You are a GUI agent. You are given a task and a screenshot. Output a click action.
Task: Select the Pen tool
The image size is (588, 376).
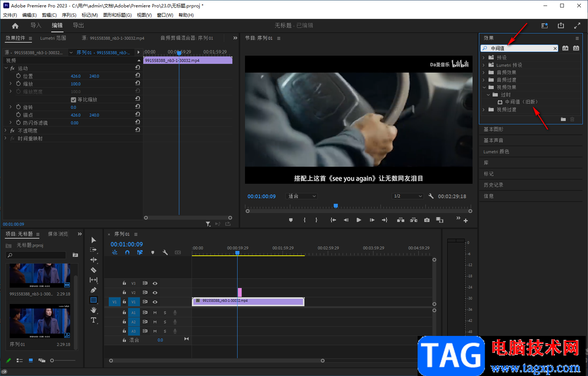pyautogui.click(x=94, y=290)
